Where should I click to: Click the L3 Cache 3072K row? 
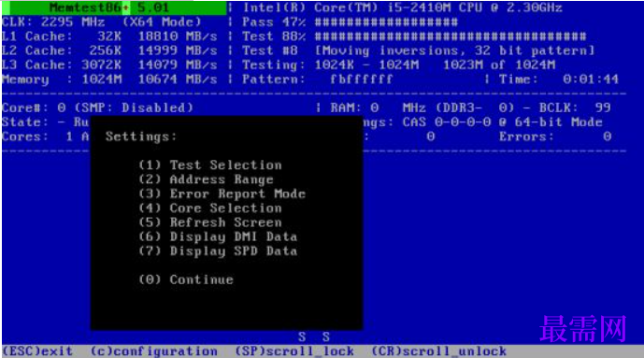click(109, 64)
